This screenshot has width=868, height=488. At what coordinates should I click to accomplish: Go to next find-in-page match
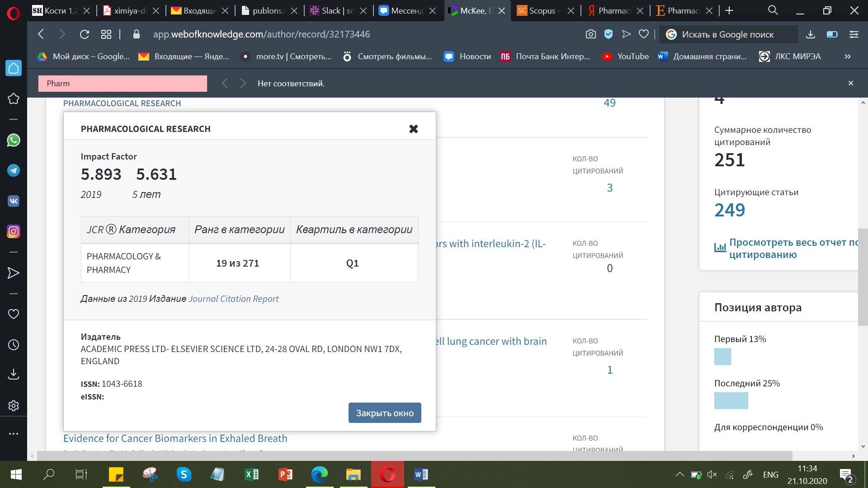pos(243,83)
